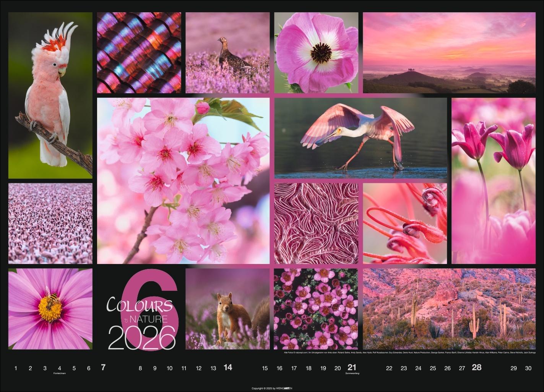Click the cosmos flower with bee photo
The height and width of the screenshot is (392, 544).
pos(50,309)
